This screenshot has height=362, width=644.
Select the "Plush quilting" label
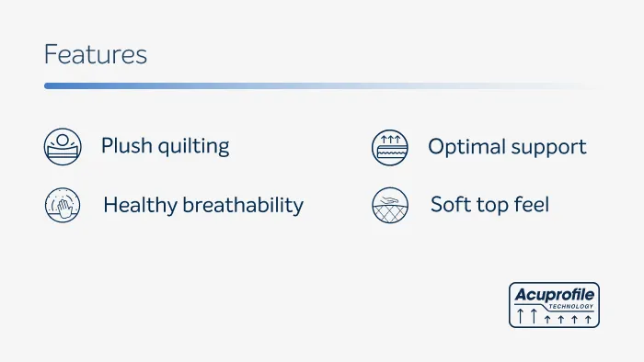(165, 146)
